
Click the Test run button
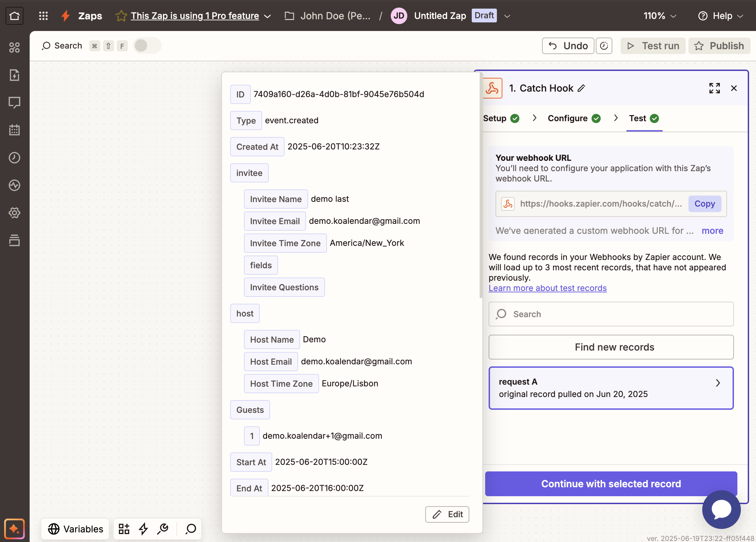click(653, 46)
